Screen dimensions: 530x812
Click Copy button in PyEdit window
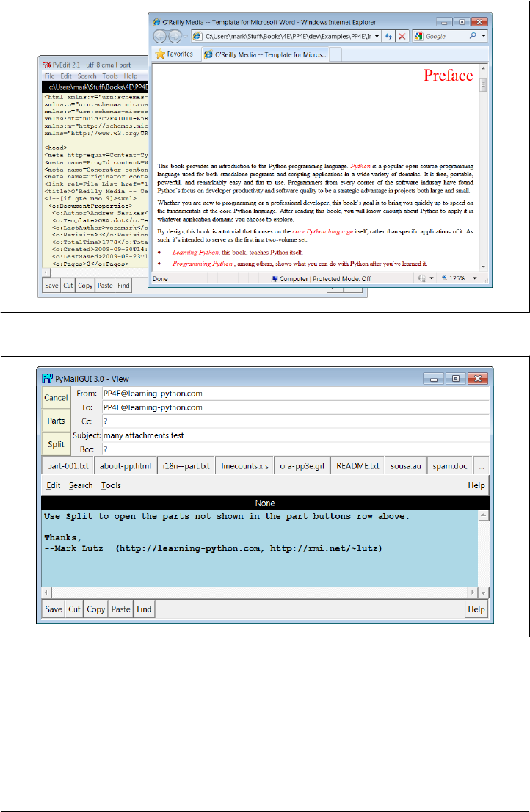tap(85, 286)
